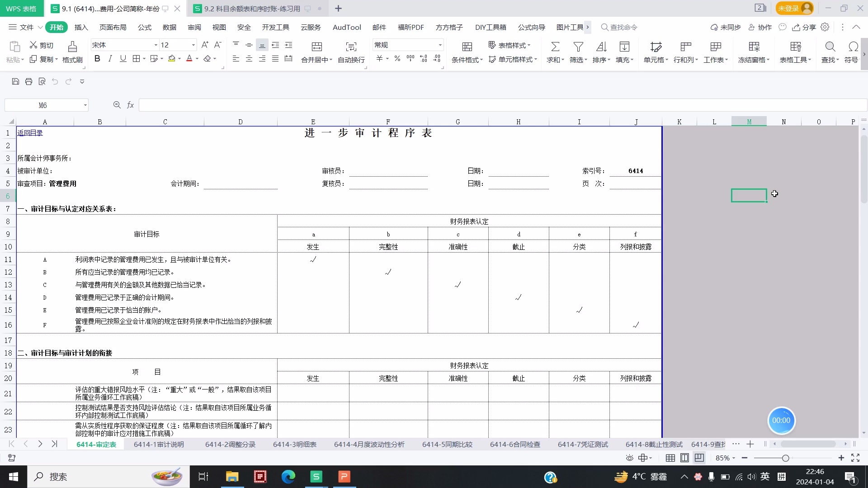This screenshot has width=868, height=488.
Task: Open the 数据 (Data) ribbon tab
Action: [169, 27]
